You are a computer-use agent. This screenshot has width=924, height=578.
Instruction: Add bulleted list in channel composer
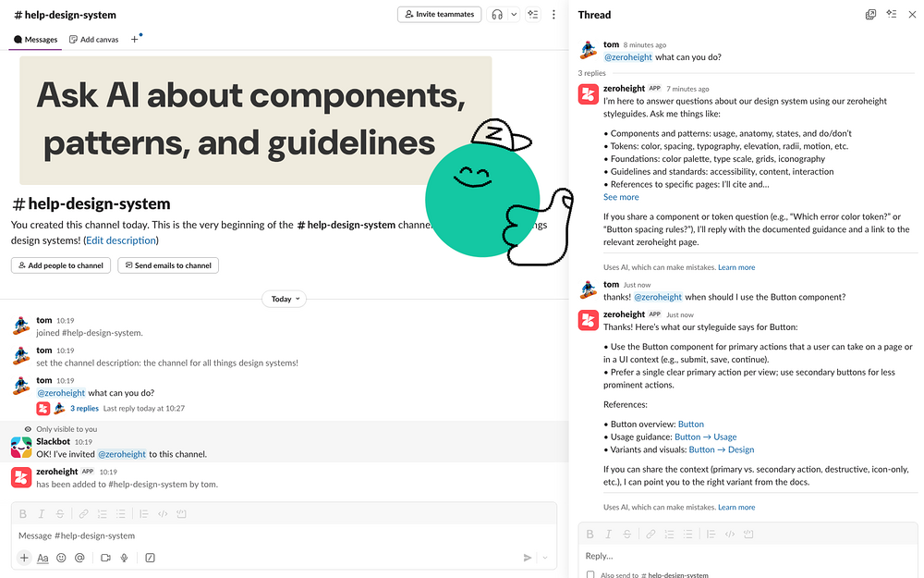tap(121, 513)
